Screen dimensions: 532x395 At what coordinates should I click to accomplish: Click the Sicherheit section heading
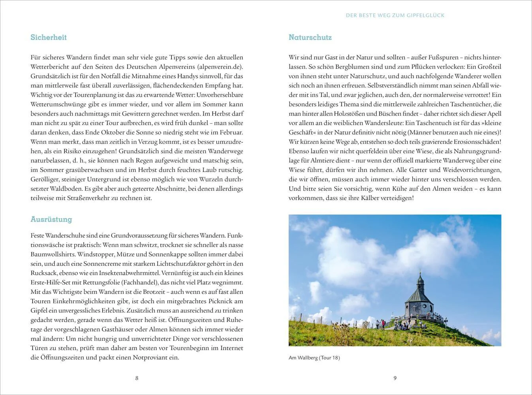[x=49, y=38]
